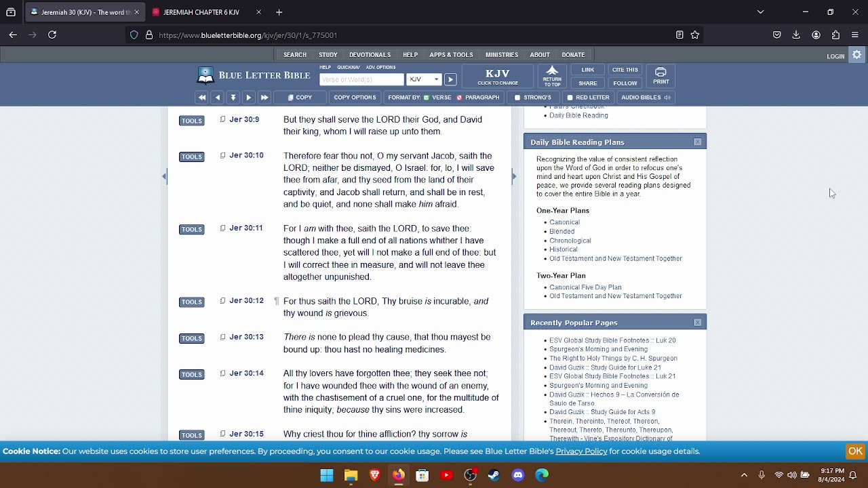868x488 pixels.
Task: Open Canonical Five Day Plan link
Action: point(585,287)
